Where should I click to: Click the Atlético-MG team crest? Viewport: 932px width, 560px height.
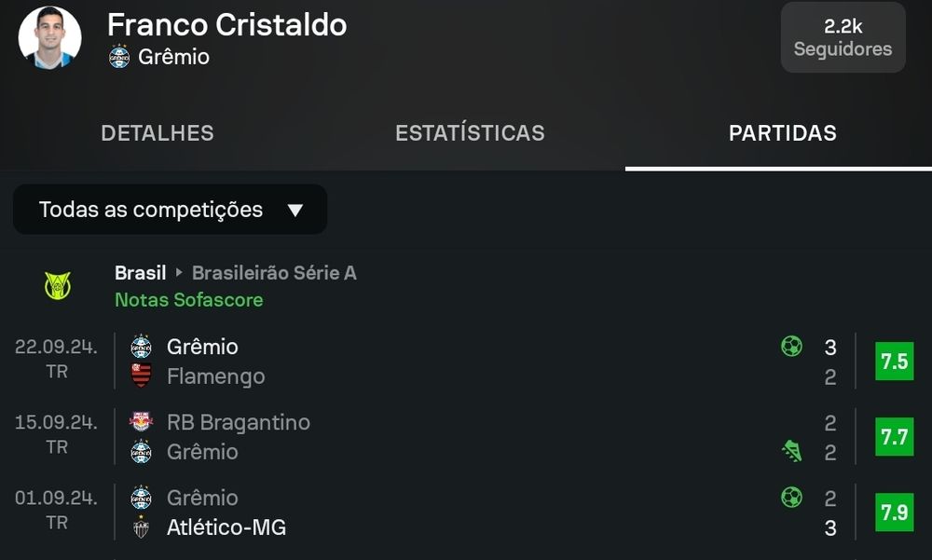click(141, 527)
